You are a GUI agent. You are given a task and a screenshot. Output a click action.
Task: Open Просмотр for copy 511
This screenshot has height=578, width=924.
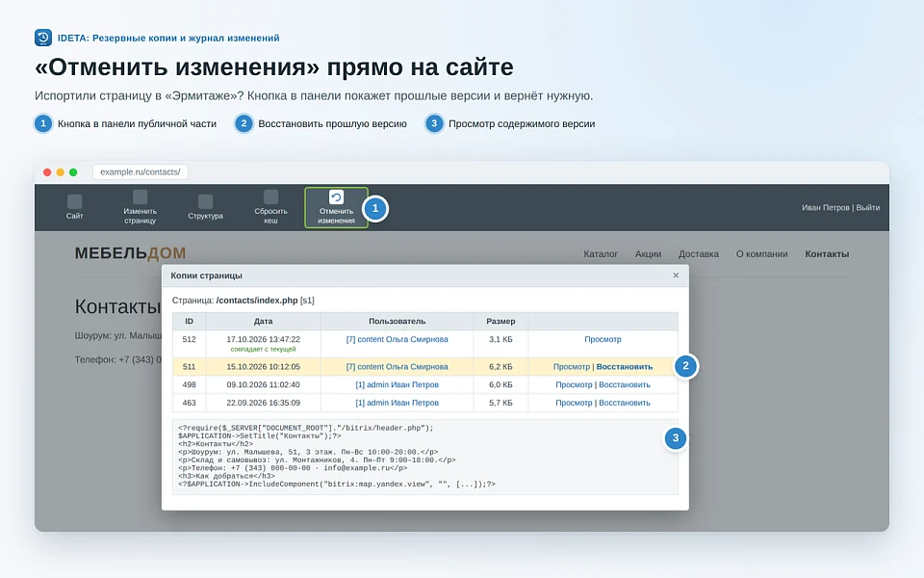[571, 366]
